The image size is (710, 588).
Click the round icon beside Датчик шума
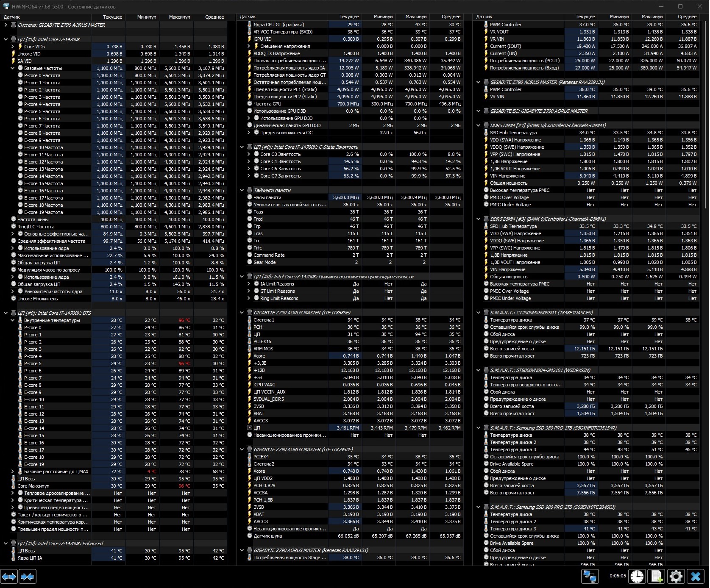tap(250, 536)
